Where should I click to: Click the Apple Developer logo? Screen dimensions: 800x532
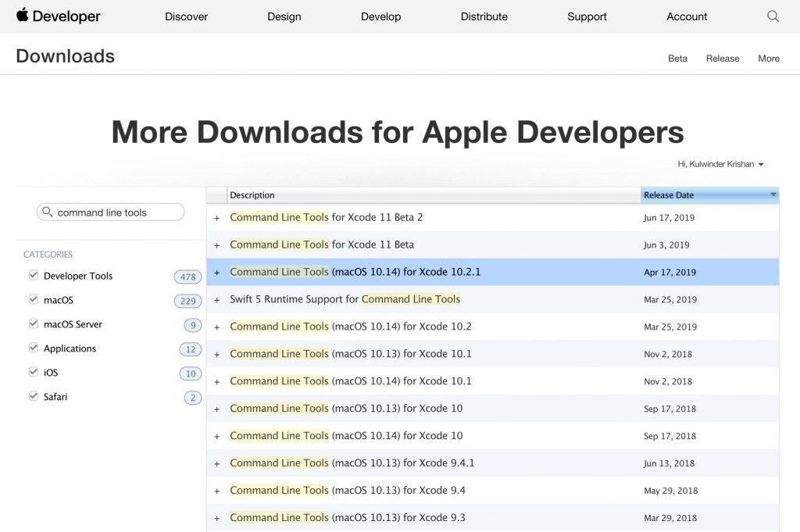(x=58, y=16)
